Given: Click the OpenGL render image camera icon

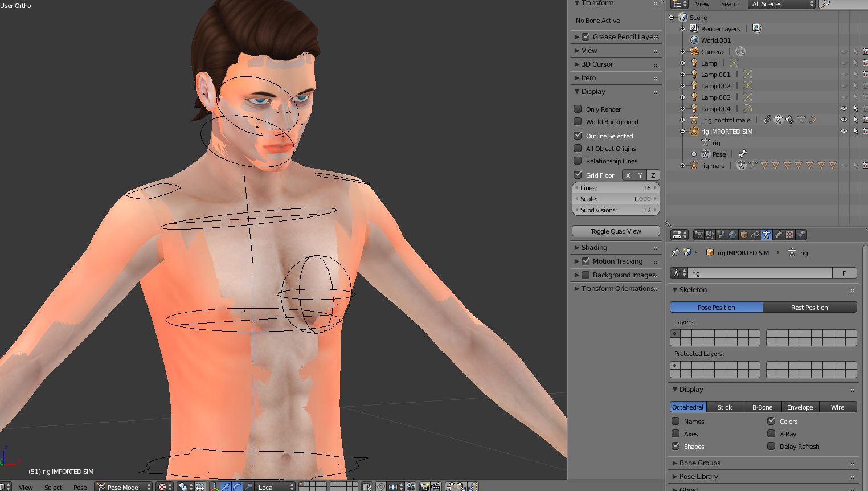Looking at the screenshot, I should point(424,487).
